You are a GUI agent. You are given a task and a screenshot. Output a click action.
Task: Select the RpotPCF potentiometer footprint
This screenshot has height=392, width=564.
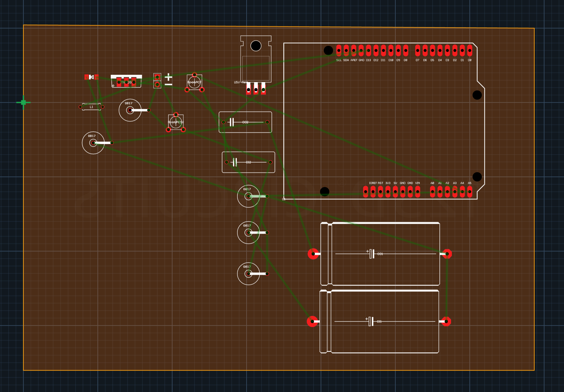(x=194, y=82)
